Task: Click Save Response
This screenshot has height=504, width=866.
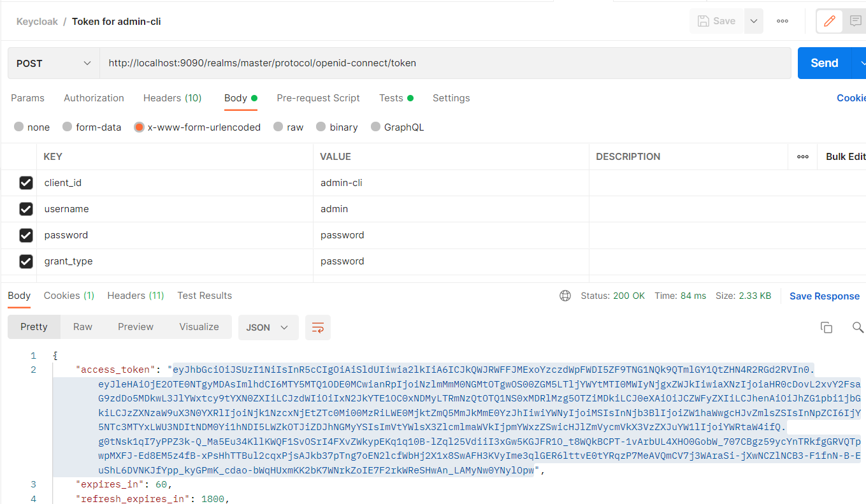Action: (825, 296)
